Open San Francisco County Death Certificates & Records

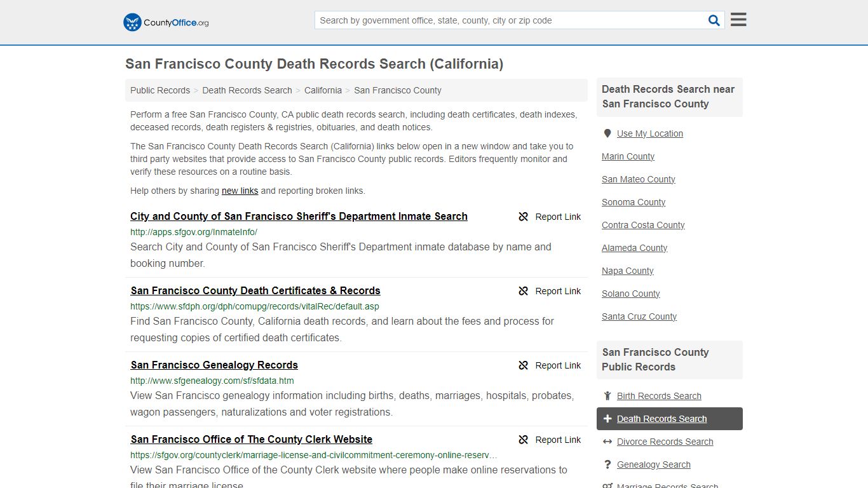(x=255, y=290)
